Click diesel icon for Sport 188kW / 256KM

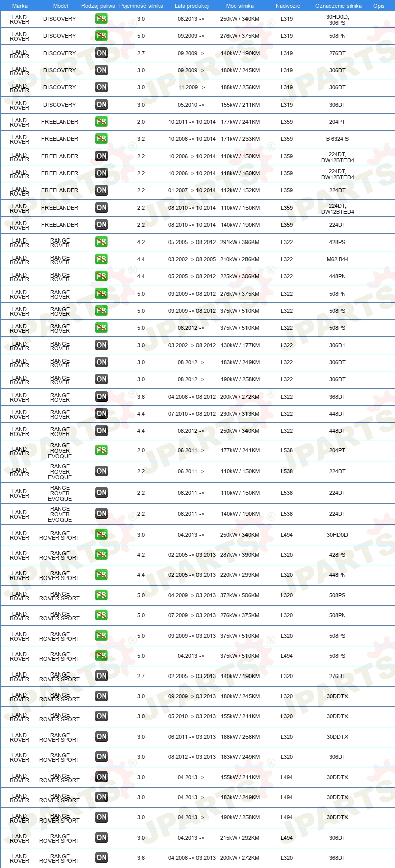click(102, 737)
